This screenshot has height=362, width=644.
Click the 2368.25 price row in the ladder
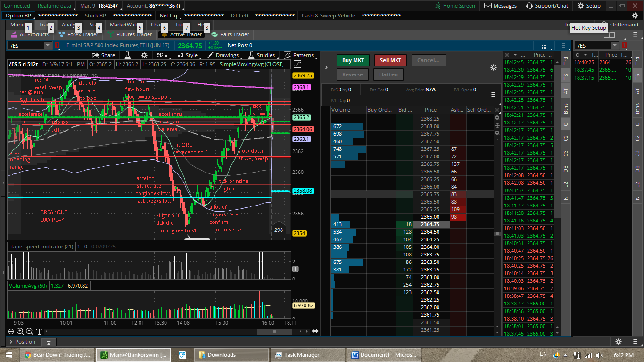[x=430, y=119]
